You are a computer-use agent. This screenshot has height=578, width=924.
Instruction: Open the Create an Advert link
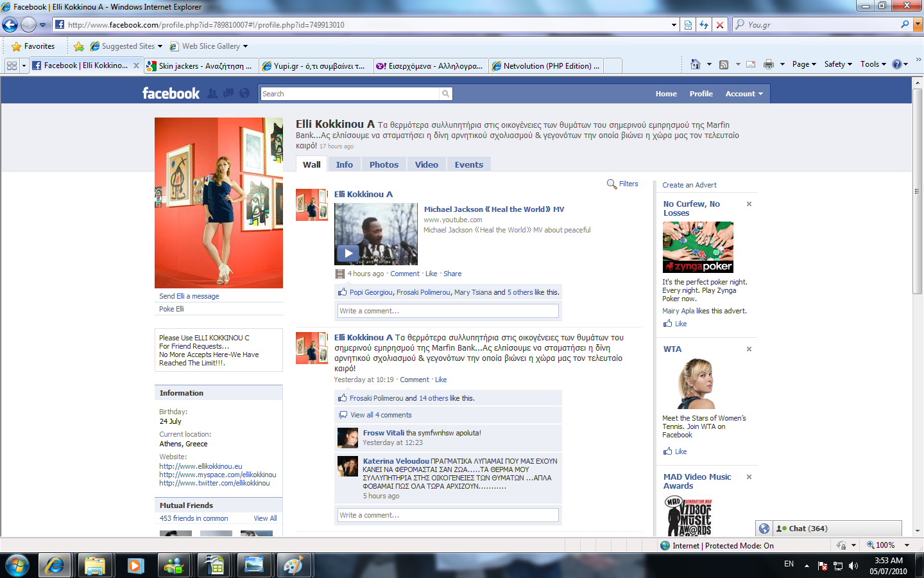click(x=689, y=185)
